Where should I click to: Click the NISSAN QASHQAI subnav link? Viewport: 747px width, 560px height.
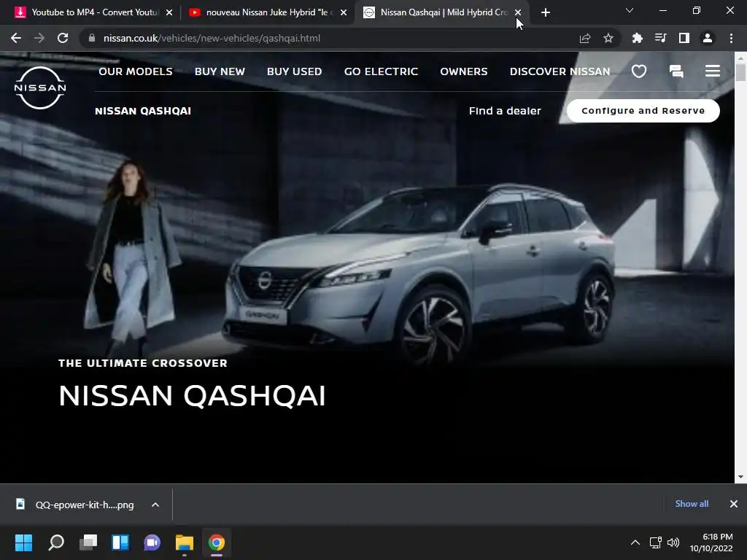pyautogui.click(x=143, y=111)
